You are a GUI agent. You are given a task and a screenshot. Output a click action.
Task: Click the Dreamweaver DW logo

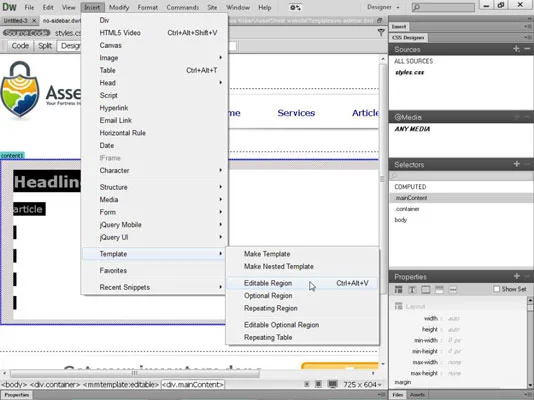tap(9, 7)
